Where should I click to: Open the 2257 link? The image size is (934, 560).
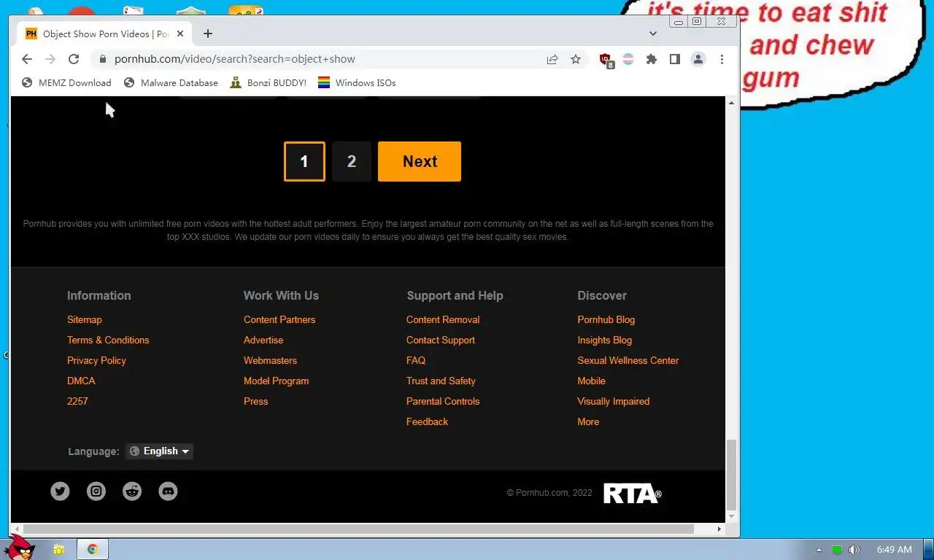[x=77, y=401]
